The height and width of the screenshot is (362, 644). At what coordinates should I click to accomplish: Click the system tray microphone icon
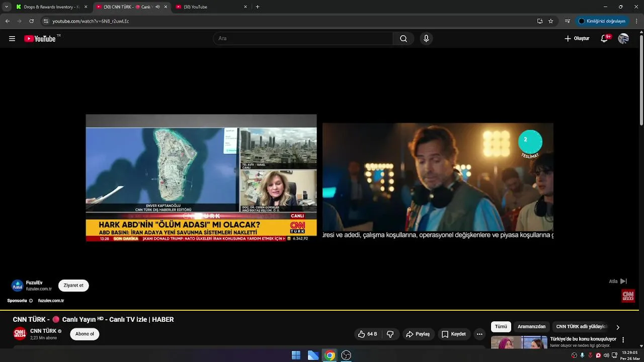click(582, 355)
